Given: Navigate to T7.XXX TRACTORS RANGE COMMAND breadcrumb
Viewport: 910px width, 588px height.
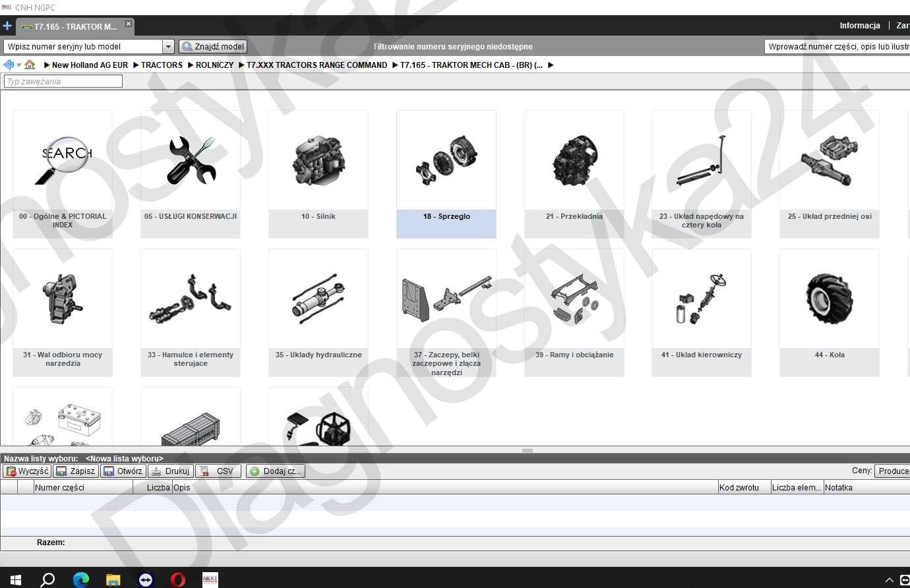Looking at the screenshot, I should (x=317, y=65).
